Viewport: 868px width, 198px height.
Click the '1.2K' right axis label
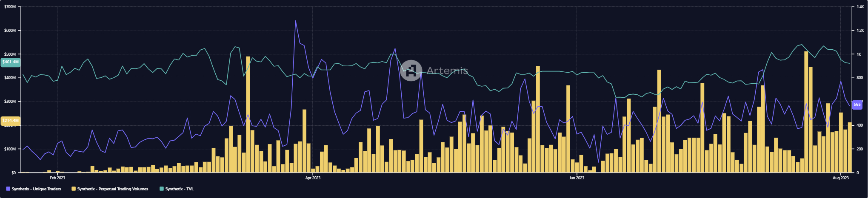click(860, 31)
